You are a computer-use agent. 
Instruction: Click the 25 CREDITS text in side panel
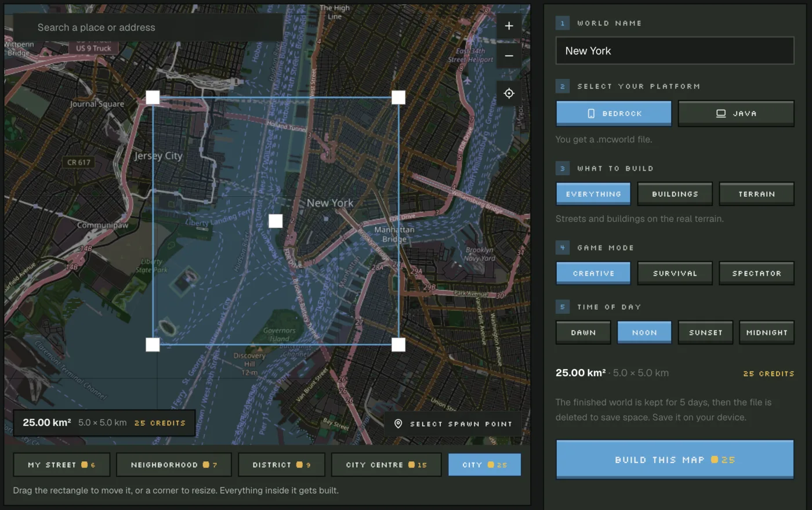(768, 374)
